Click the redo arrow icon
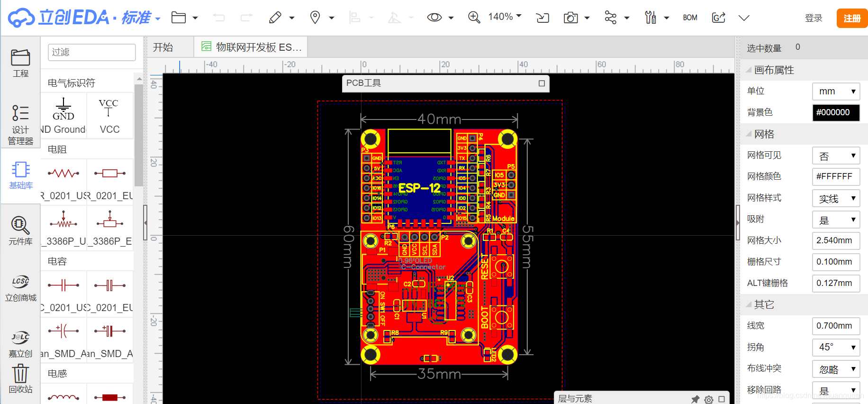 (246, 18)
